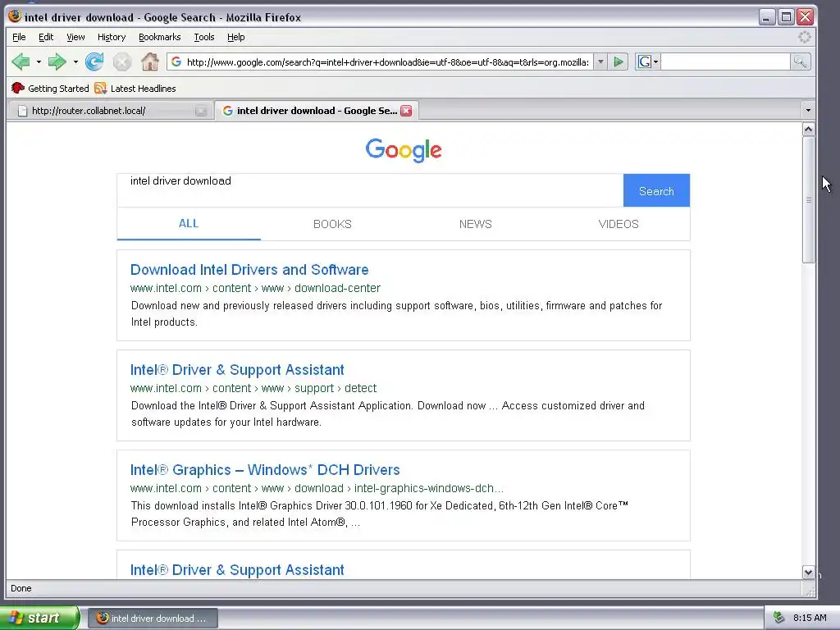
Task: Expand the address bar URL history dropdown
Action: point(600,62)
